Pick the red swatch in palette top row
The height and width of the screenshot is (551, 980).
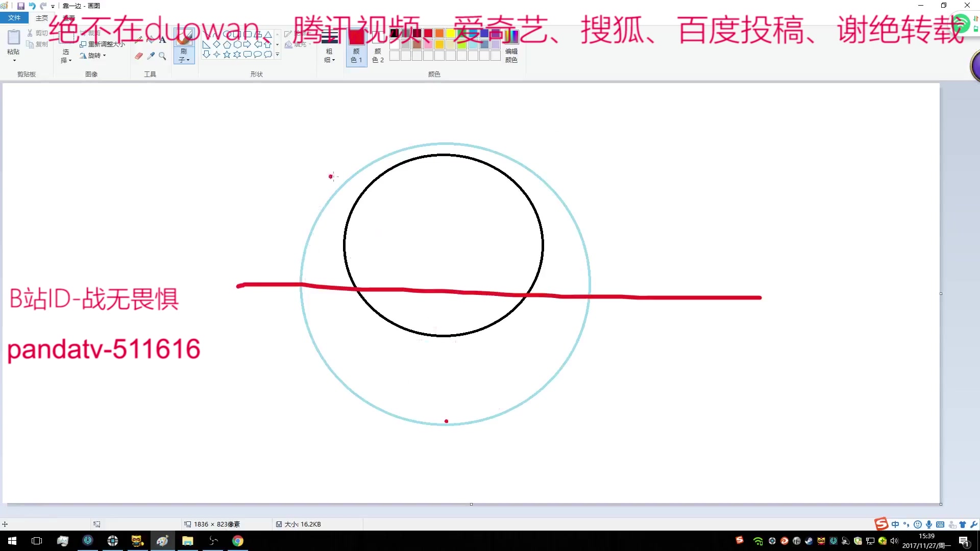tap(428, 33)
